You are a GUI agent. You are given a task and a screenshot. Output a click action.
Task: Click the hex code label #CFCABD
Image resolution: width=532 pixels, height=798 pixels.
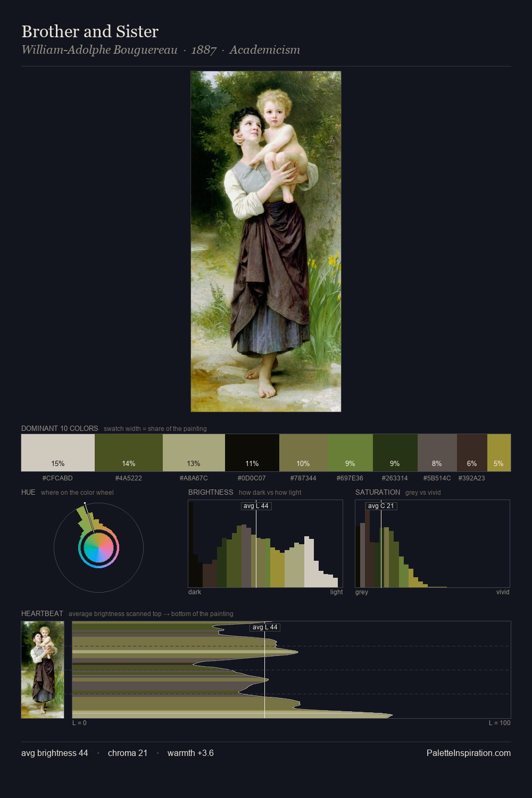[57, 478]
